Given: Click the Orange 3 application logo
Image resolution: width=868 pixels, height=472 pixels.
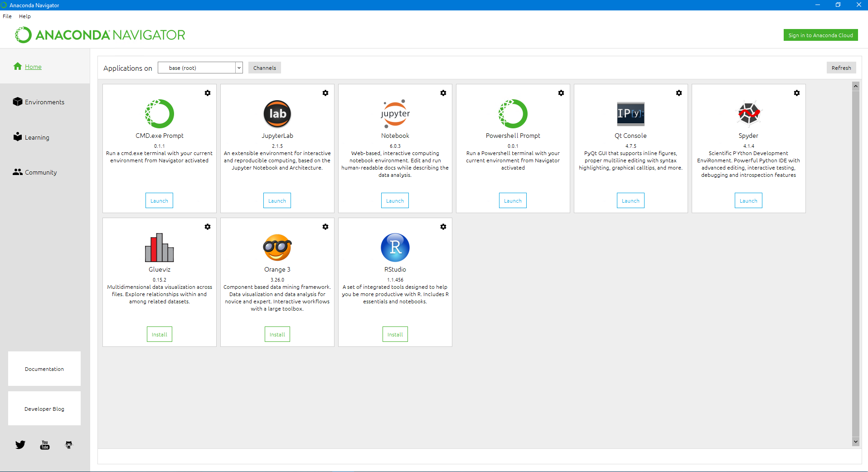Looking at the screenshot, I should click(x=277, y=248).
